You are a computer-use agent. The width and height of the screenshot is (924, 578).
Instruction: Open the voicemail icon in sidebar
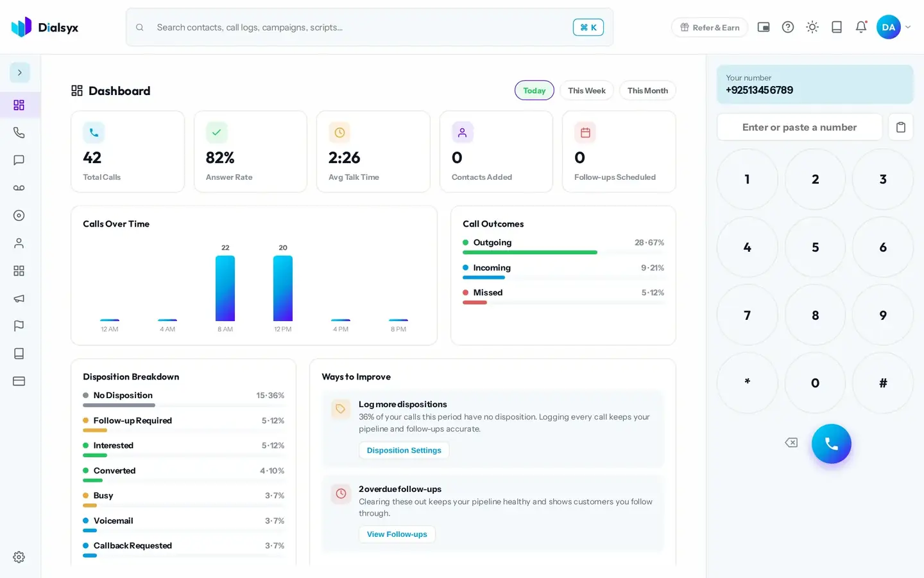(19, 188)
